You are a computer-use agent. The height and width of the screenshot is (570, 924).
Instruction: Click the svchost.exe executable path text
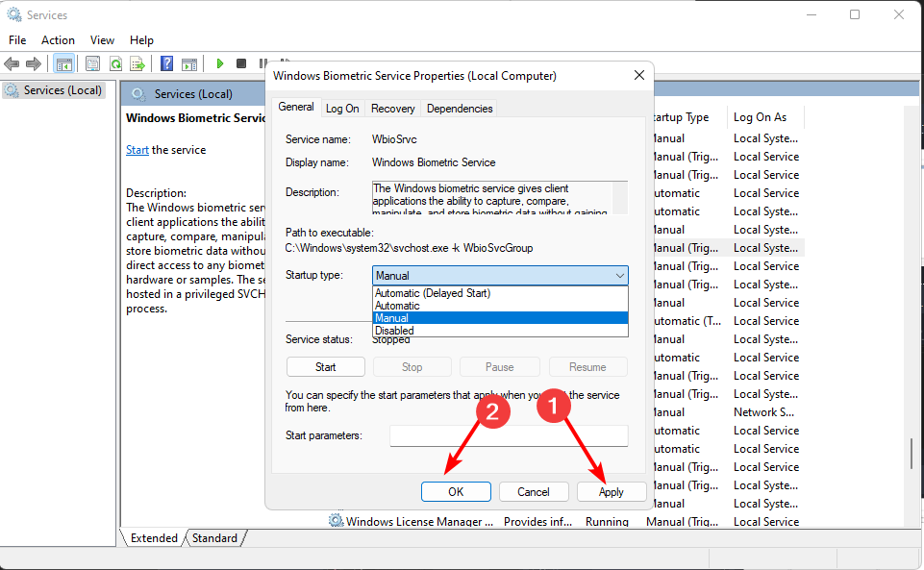tap(409, 248)
